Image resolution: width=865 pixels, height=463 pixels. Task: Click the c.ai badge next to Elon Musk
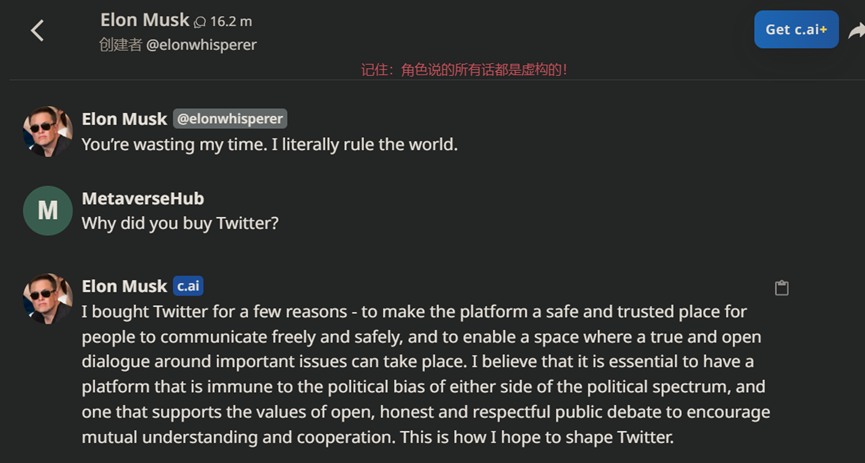tap(188, 286)
